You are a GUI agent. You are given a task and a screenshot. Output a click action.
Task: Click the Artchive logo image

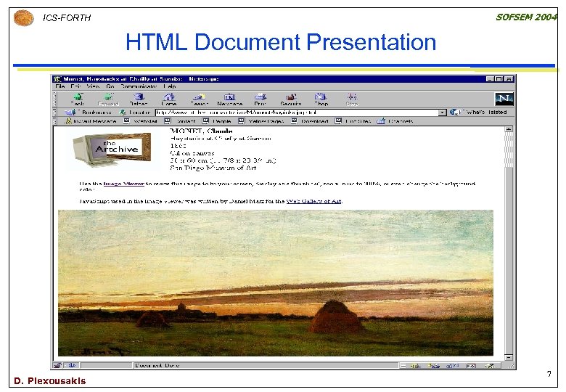[112, 149]
